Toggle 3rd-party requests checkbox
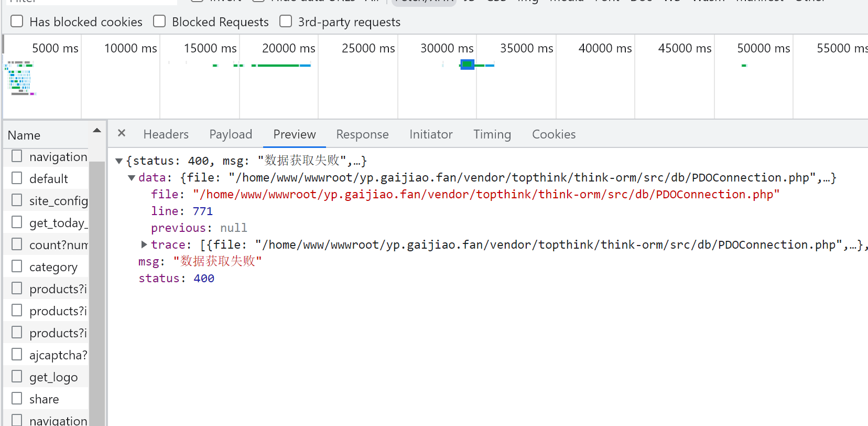868x426 pixels. (x=286, y=22)
